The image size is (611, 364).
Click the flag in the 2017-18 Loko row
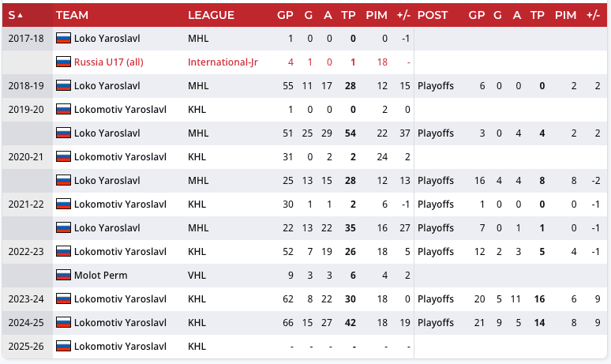tap(64, 38)
